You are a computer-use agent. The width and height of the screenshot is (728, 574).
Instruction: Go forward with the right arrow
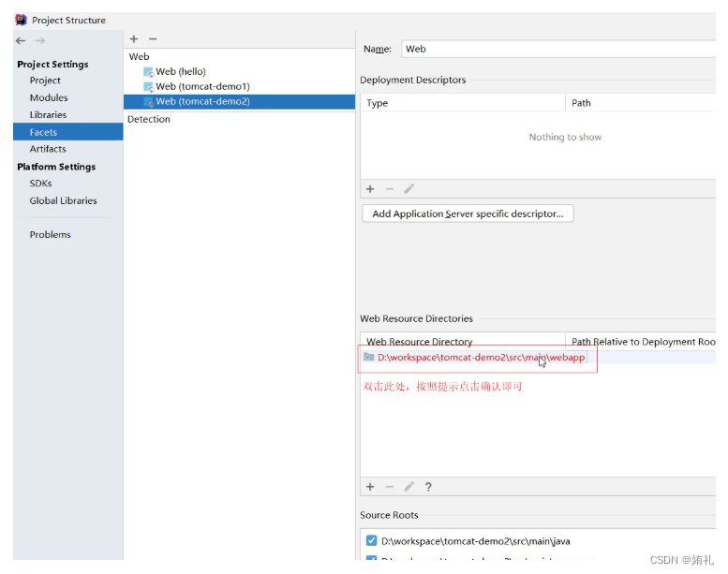(x=40, y=41)
